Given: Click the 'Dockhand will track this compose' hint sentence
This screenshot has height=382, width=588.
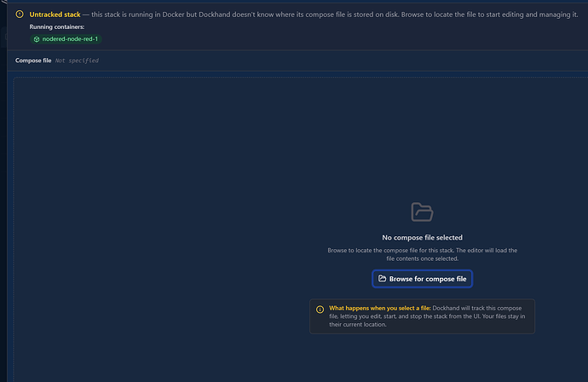Looking at the screenshot, I should [x=477, y=308].
